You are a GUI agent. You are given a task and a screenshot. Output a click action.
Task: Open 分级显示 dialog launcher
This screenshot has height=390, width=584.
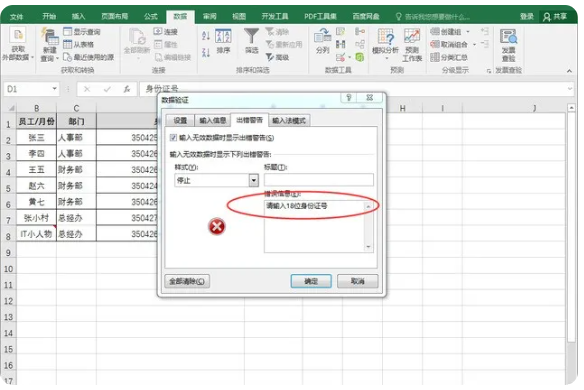coord(489,71)
